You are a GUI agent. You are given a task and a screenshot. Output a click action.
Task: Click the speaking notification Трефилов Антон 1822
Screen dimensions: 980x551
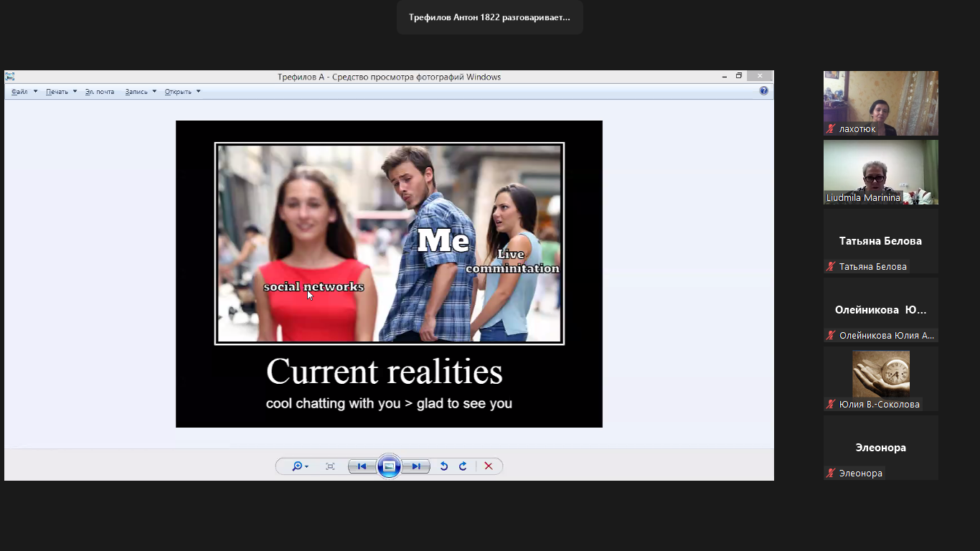pos(490,17)
